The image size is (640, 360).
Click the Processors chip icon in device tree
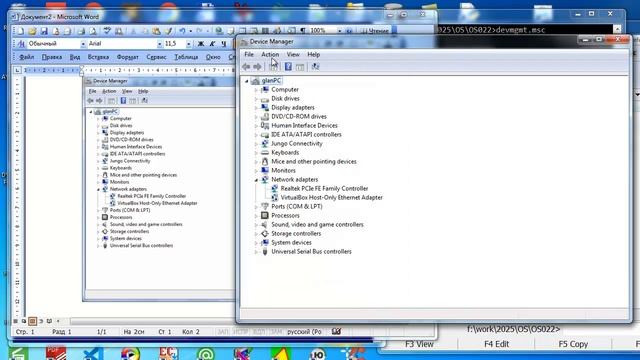pyautogui.click(x=265, y=216)
